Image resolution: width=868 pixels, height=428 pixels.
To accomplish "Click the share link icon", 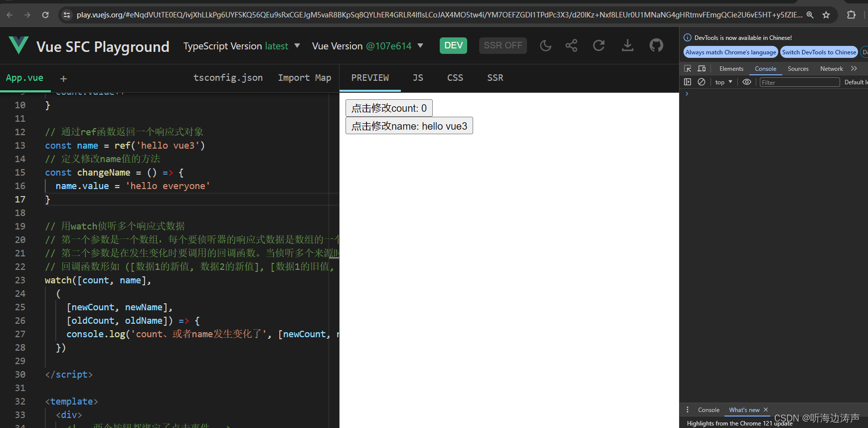I will pyautogui.click(x=571, y=46).
